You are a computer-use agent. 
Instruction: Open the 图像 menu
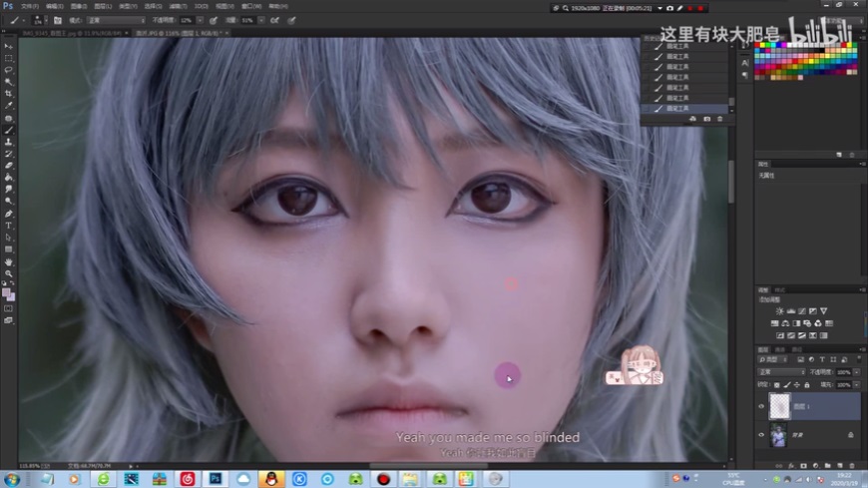coord(79,6)
